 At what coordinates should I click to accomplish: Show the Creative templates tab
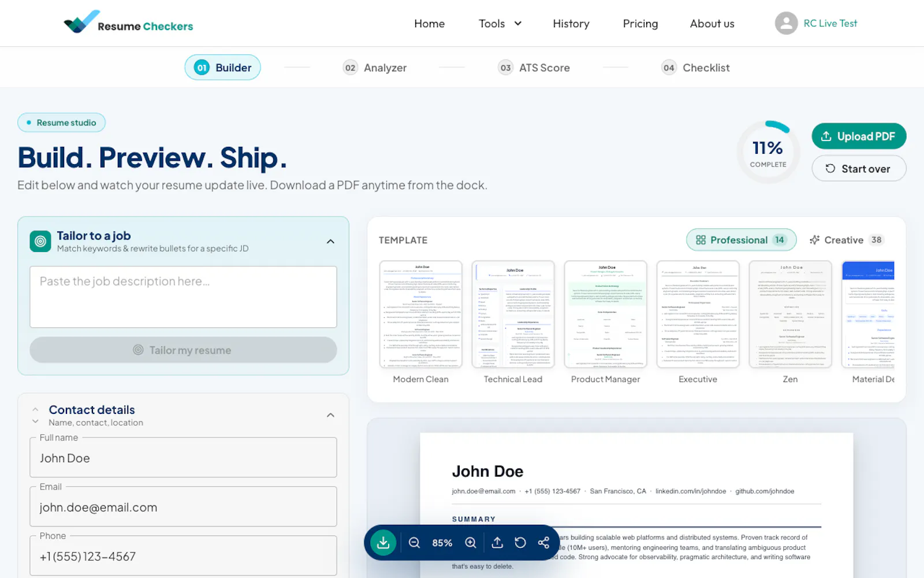[847, 240]
